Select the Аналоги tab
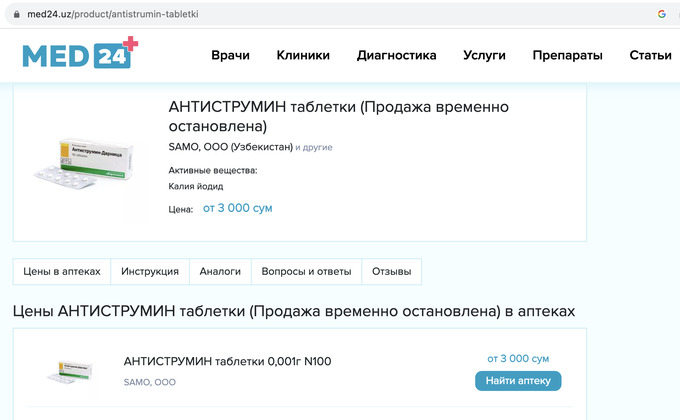680x420 pixels. tap(220, 272)
